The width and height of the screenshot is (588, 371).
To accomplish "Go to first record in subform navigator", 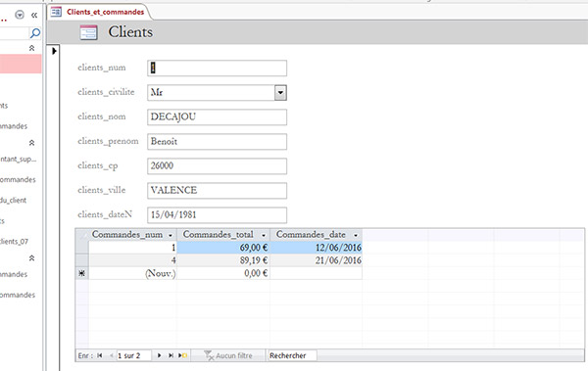I will [100, 355].
